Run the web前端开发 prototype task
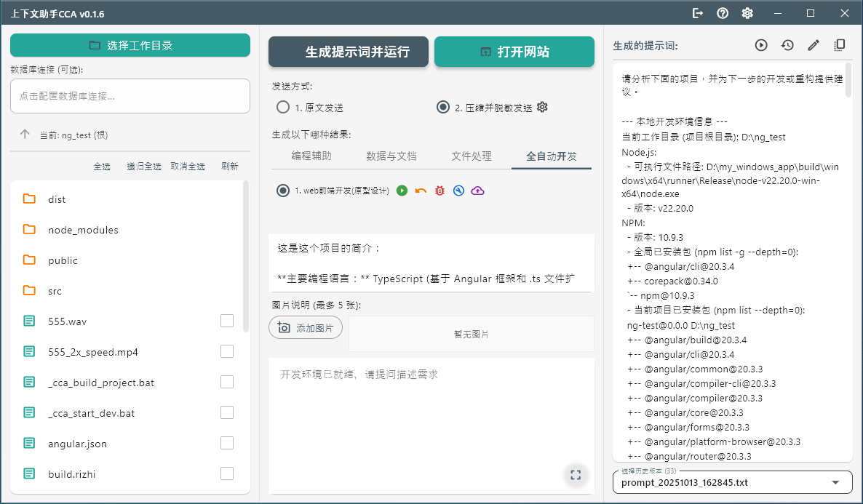This screenshot has height=504, width=863. click(401, 191)
